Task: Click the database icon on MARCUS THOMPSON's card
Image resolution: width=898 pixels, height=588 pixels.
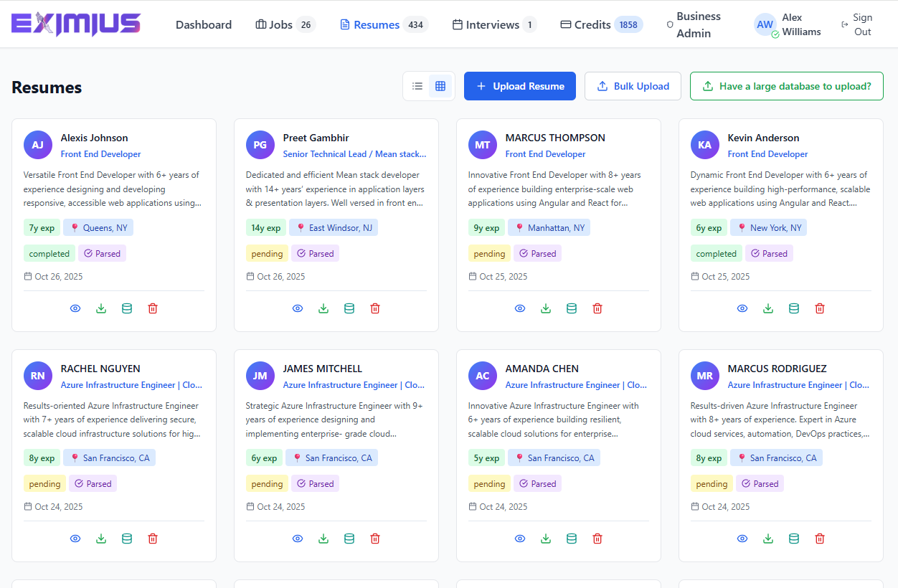Action: pos(572,308)
